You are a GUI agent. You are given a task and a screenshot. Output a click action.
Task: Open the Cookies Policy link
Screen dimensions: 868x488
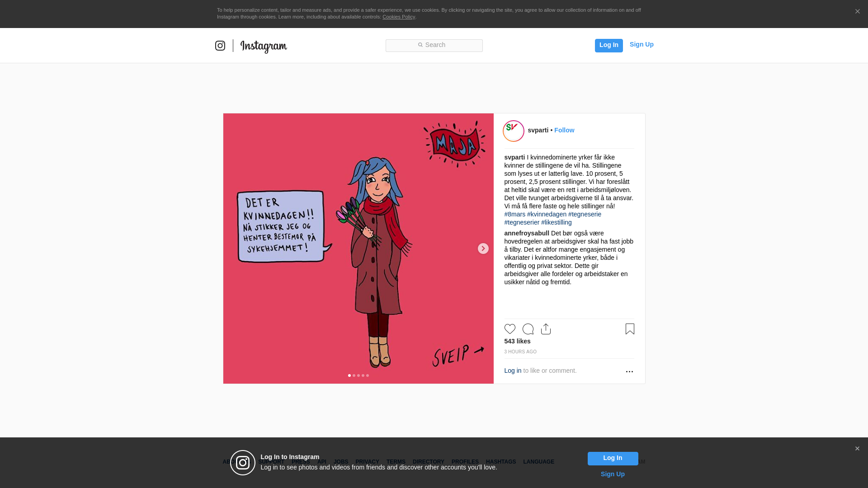(x=399, y=17)
